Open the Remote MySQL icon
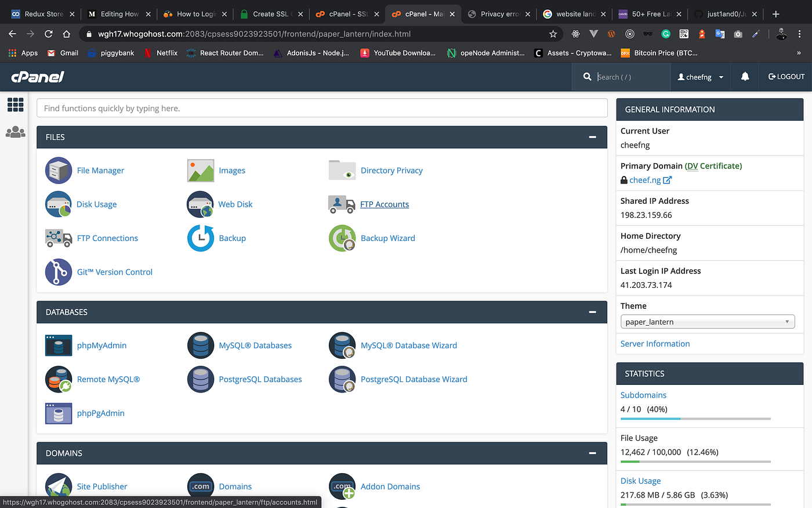 (59, 379)
